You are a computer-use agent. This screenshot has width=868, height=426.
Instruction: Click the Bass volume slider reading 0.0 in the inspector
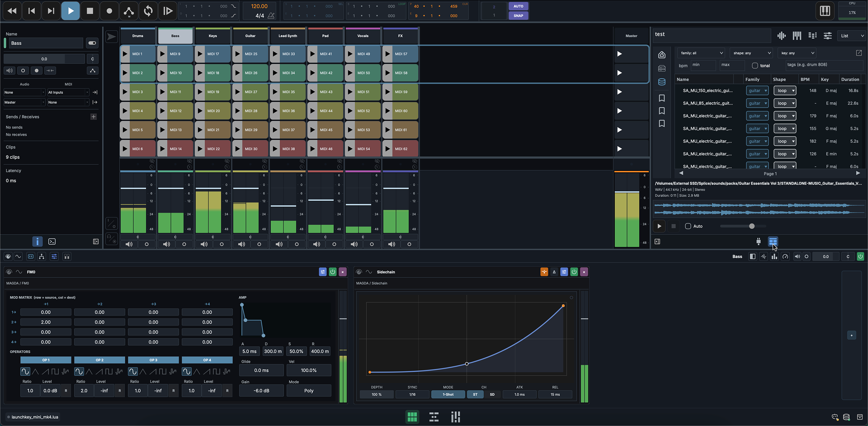(44, 59)
